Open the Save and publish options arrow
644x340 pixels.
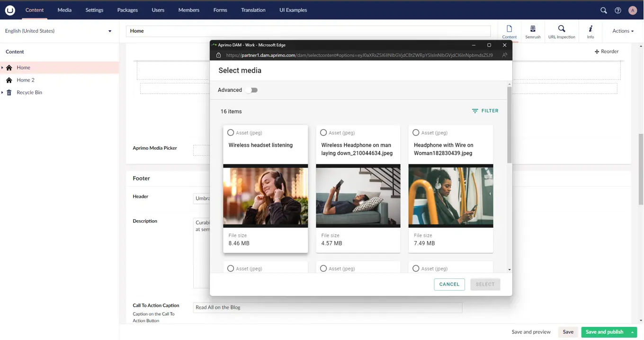pos(632,332)
